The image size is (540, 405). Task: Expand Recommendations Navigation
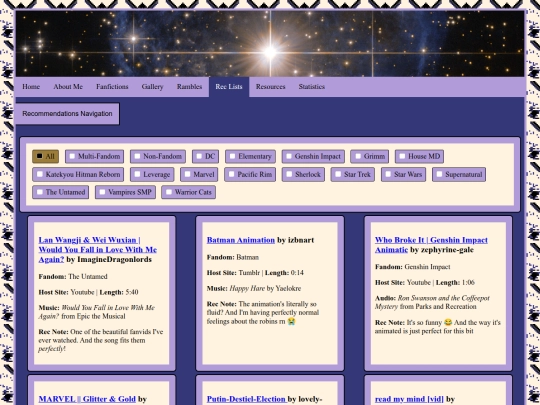(x=68, y=114)
